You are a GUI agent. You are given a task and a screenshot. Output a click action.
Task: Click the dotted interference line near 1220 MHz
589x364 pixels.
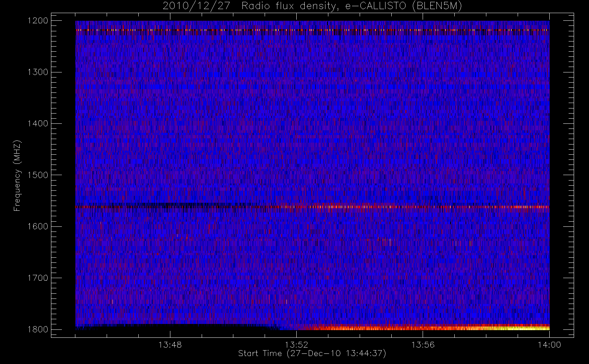click(312, 30)
